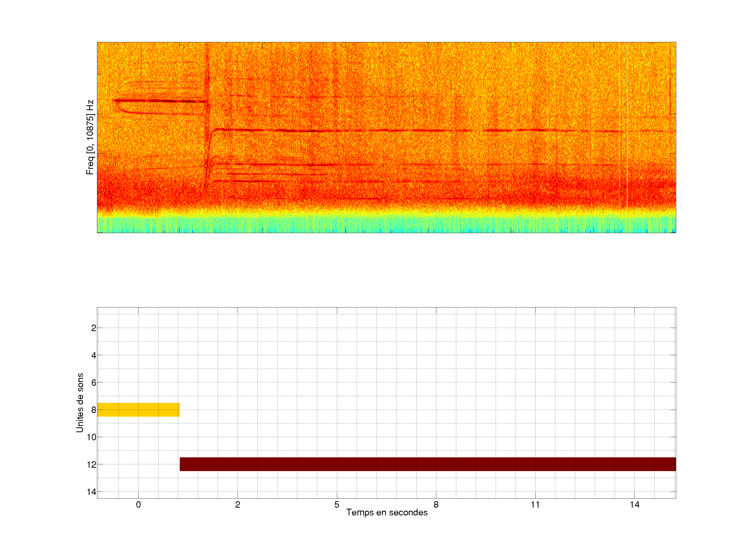
Task: Click x-axis tick label 8
Action: [436, 505]
